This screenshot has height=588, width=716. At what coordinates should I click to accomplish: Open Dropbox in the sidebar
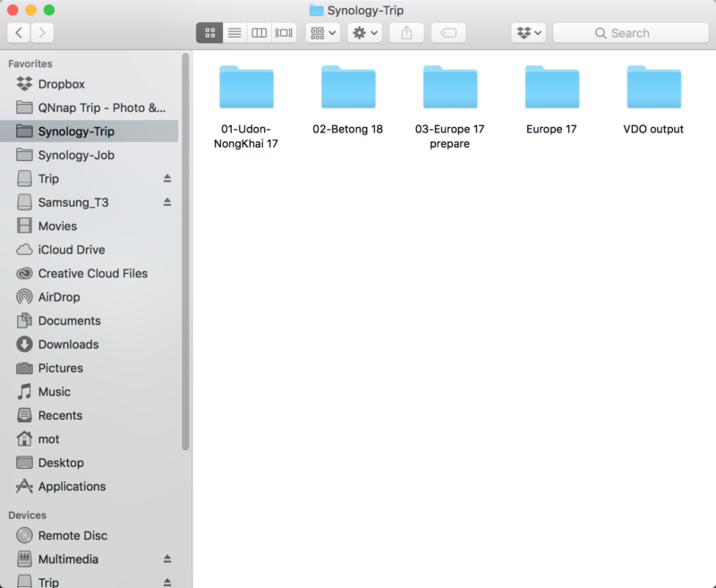(89, 84)
